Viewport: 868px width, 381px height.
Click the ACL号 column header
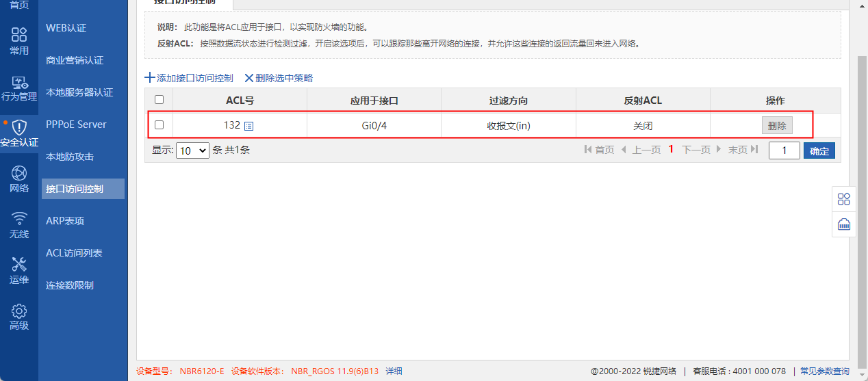[240, 101]
